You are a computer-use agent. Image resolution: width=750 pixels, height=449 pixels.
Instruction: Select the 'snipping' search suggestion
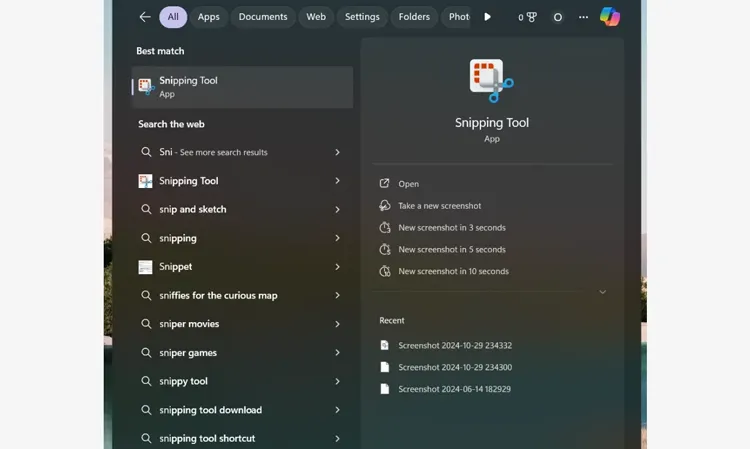[243, 238]
